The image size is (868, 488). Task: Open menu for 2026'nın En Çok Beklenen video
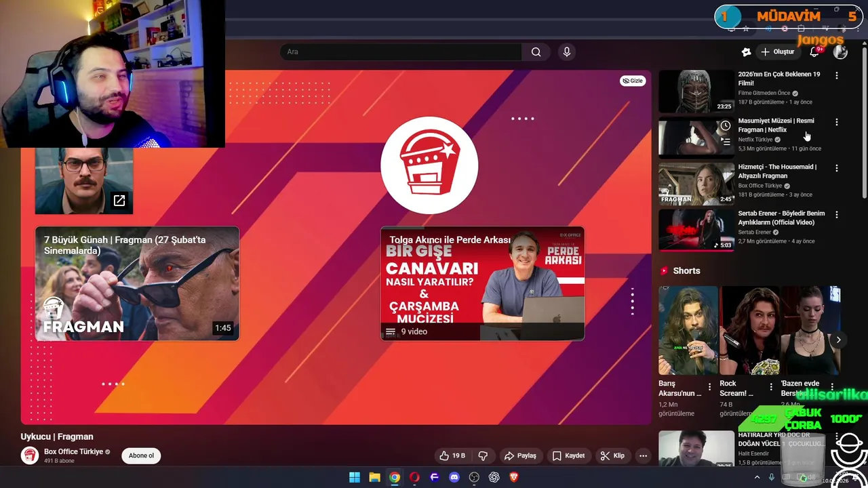click(836, 75)
